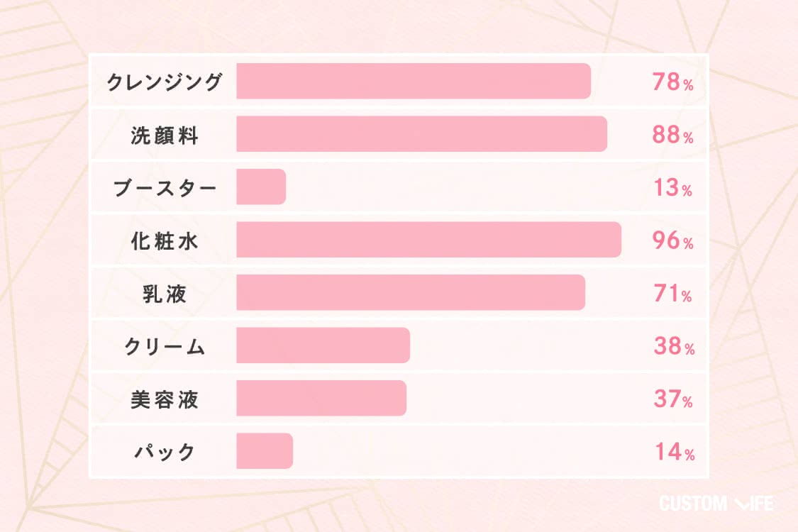
Task: Select the 洗顔料 label text
Action: pos(165,135)
